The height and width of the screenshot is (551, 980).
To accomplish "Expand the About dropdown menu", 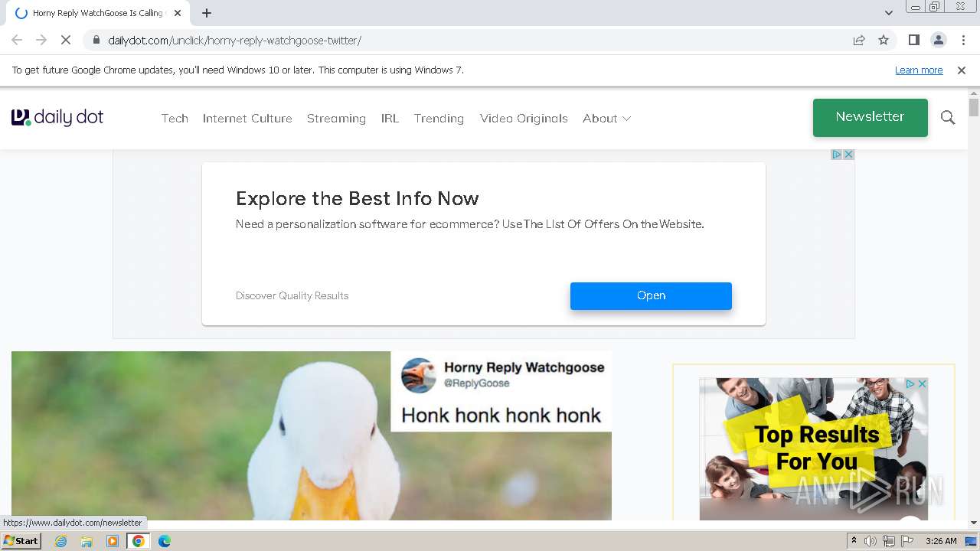I will [x=606, y=118].
